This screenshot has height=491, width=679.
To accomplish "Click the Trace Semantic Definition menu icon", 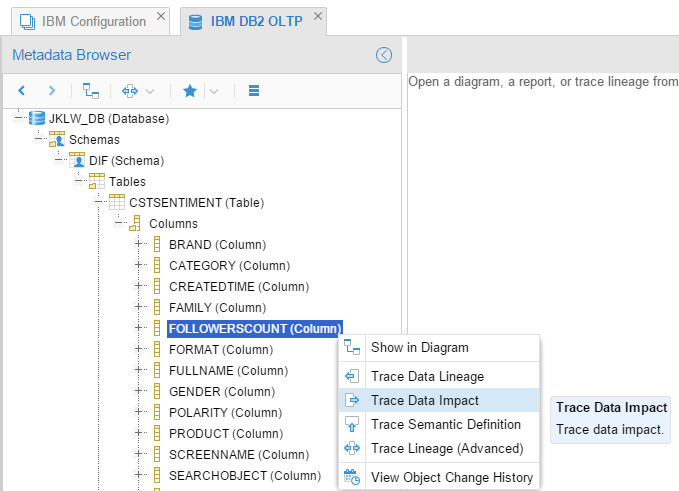I will (352, 424).
